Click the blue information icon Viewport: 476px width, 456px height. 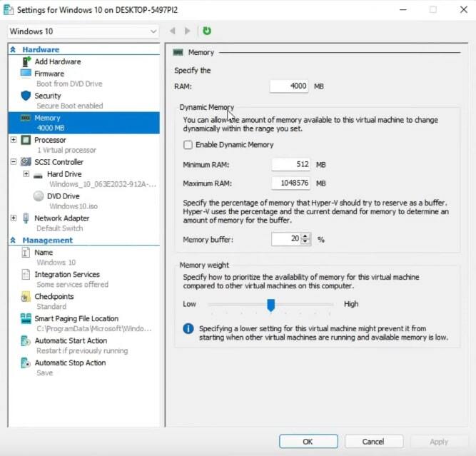188,328
